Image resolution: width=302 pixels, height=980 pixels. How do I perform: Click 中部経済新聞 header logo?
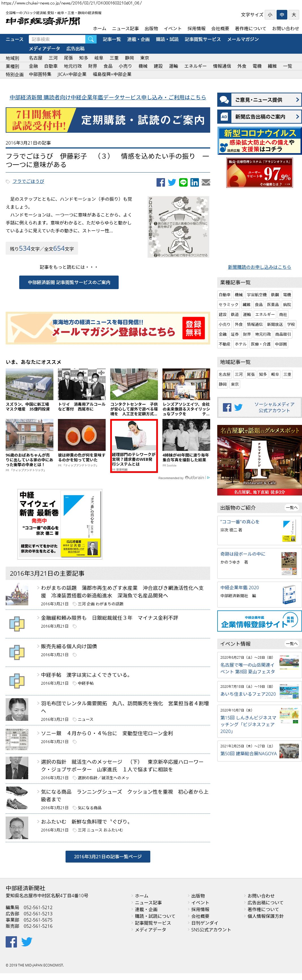[43, 21]
